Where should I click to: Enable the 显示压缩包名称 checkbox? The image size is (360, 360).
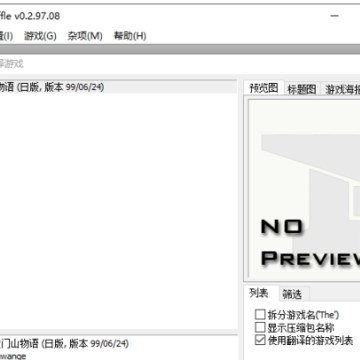[x=260, y=327]
